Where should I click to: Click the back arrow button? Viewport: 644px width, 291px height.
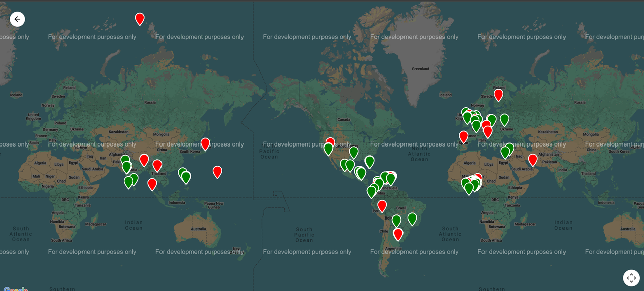coord(17,19)
